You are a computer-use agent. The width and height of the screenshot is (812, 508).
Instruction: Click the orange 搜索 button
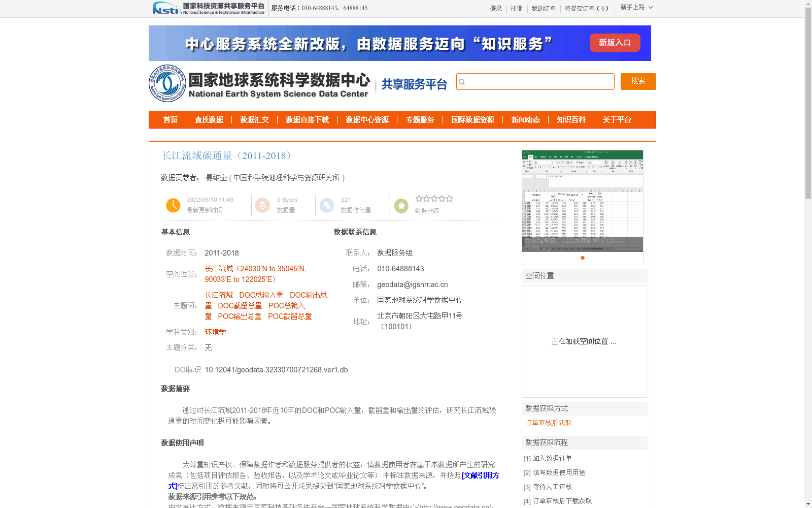pyautogui.click(x=638, y=81)
